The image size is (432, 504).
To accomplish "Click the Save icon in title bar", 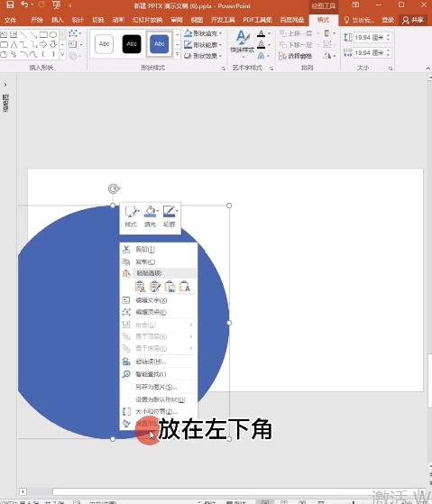I will [10, 5].
